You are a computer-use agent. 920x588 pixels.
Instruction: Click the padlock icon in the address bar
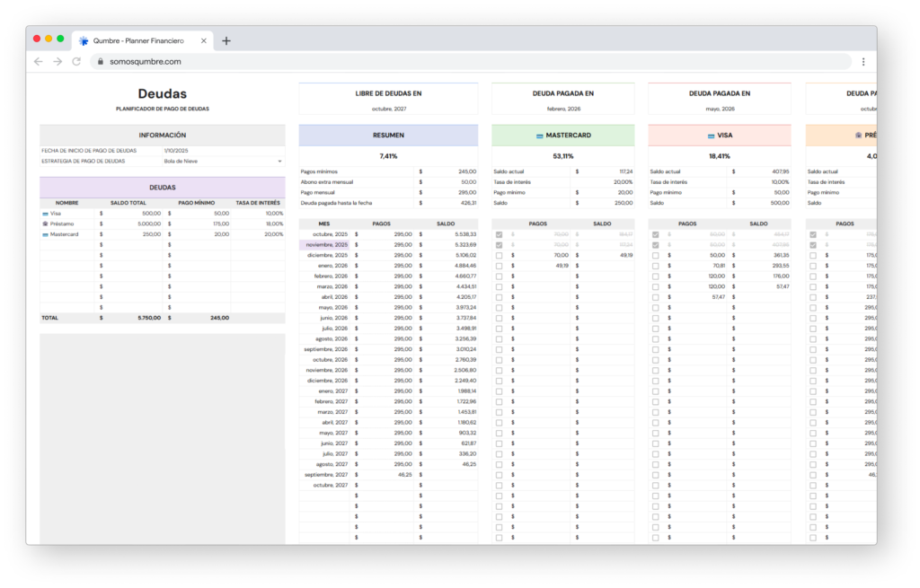(x=99, y=62)
